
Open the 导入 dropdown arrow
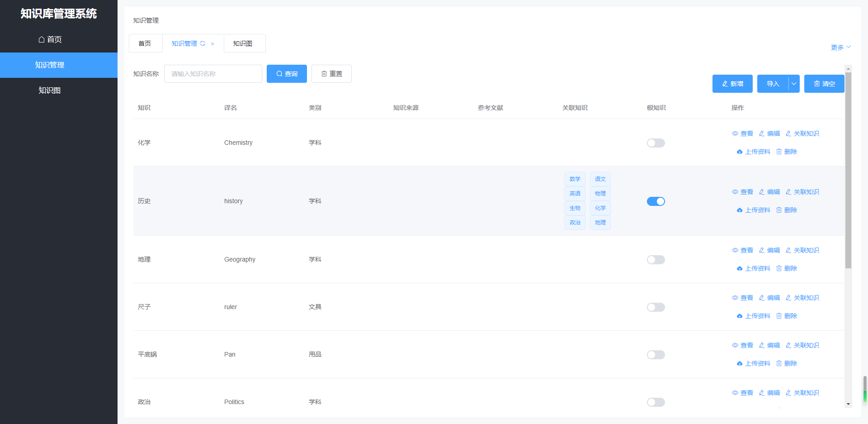pyautogui.click(x=794, y=84)
